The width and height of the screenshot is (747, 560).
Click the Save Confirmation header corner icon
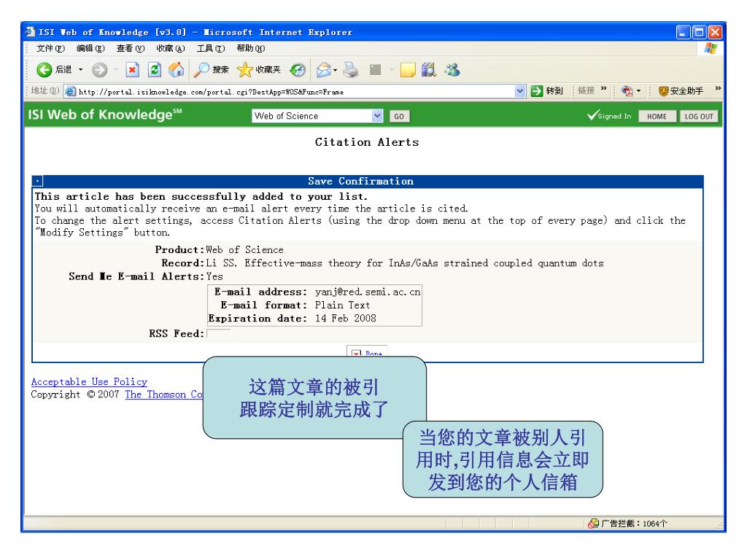37,181
